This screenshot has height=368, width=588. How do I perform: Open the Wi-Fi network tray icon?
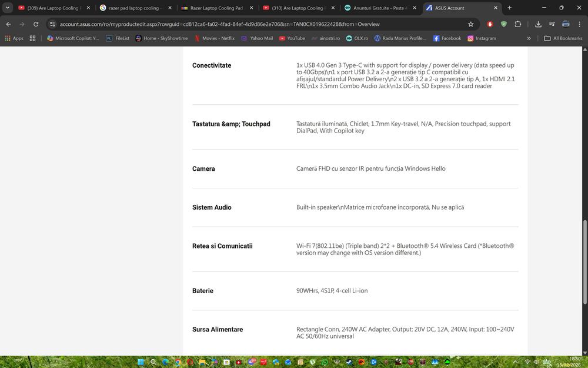coord(527,362)
